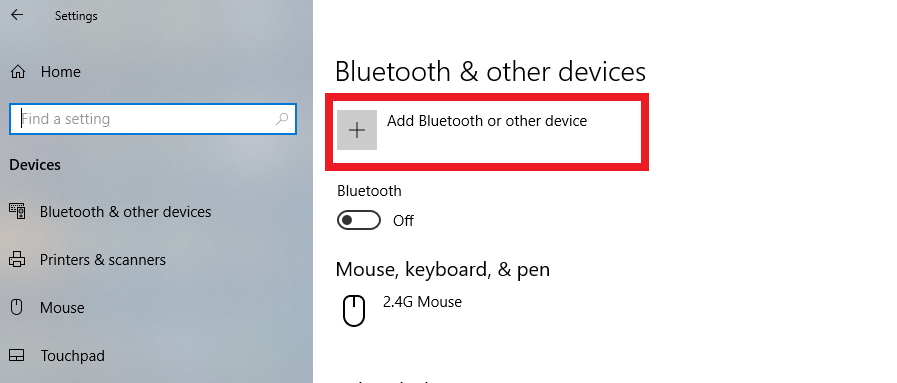This screenshot has height=383, width=897.
Task: Select the 2.4G Mouse device icon
Action: [354, 311]
